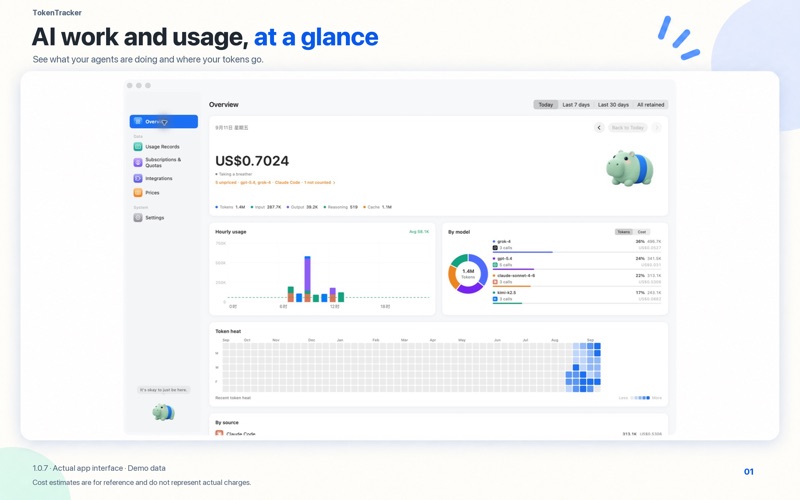Image resolution: width=800 pixels, height=500 pixels.
Task: Click the Output 39.2K stat
Action: pos(302,207)
